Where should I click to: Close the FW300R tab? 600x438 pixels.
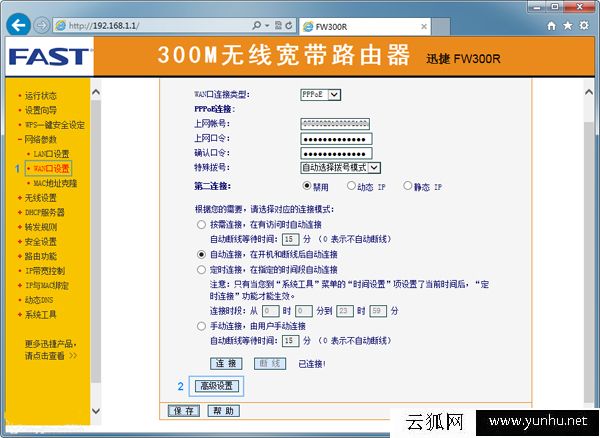424,26
